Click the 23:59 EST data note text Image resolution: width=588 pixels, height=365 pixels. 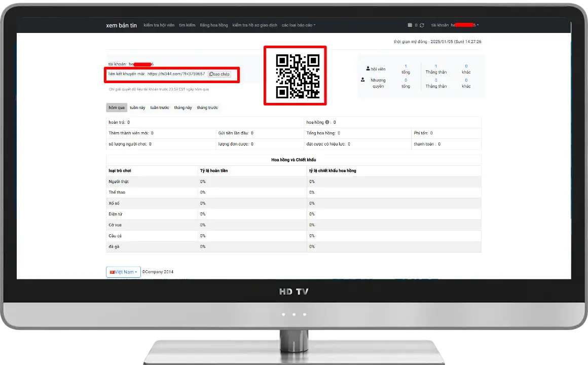click(x=159, y=90)
